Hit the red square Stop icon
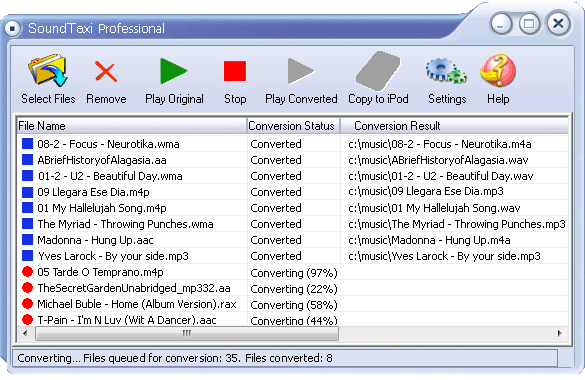 pyautogui.click(x=235, y=71)
